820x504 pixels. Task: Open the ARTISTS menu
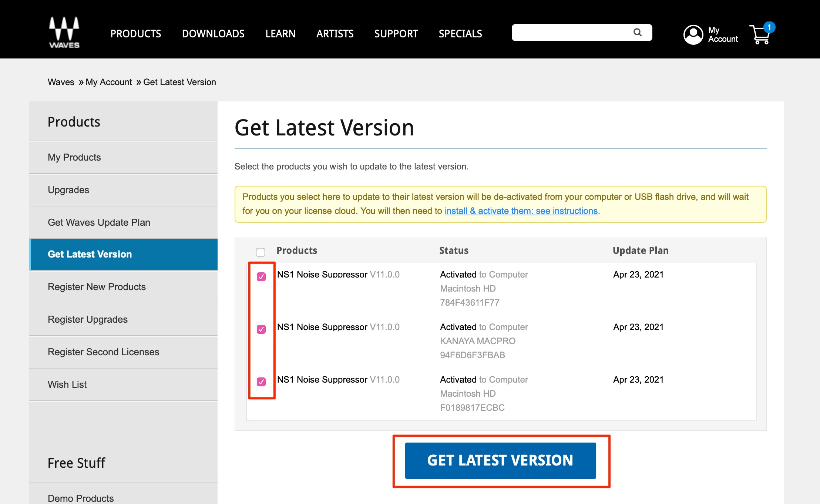click(335, 34)
